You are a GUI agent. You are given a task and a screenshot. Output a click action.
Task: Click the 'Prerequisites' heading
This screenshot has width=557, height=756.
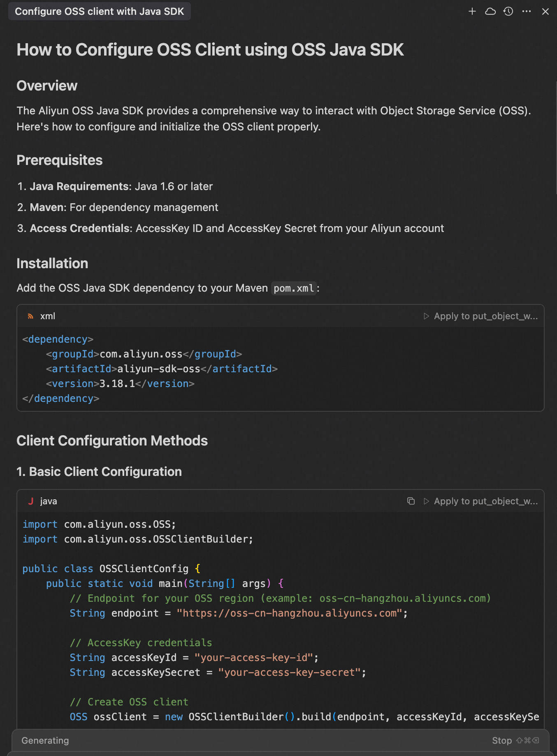pyautogui.click(x=60, y=160)
